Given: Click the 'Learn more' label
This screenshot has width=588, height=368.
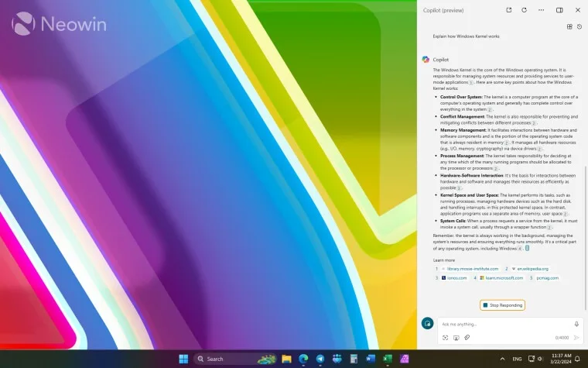Looking at the screenshot, I should (444, 260).
